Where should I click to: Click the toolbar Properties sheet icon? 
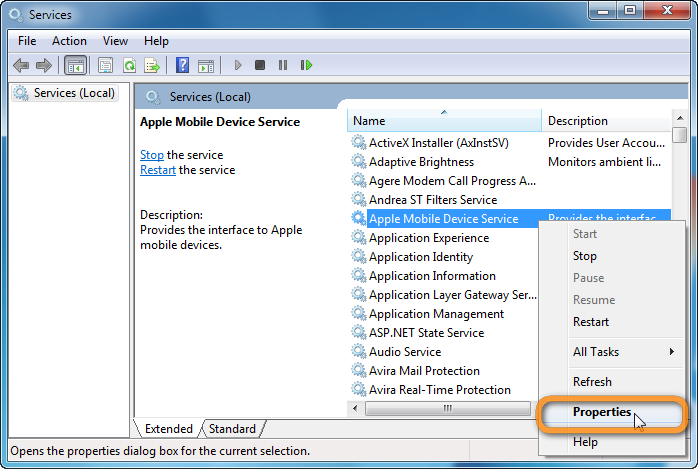pyautogui.click(x=106, y=65)
